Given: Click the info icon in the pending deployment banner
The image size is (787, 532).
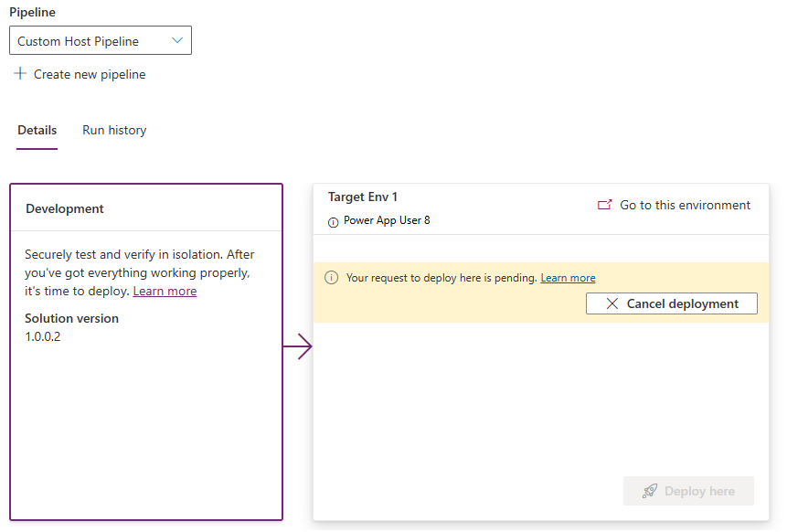Looking at the screenshot, I should pos(331,278).
